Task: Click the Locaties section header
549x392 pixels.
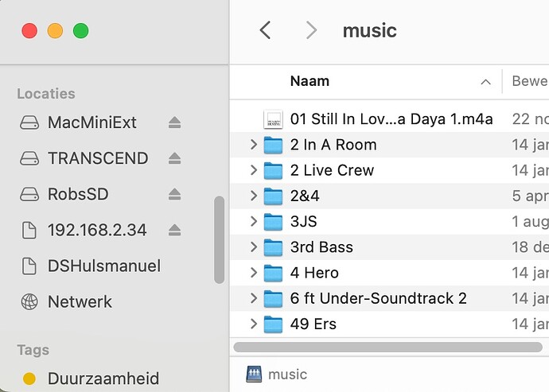Action: (x=46, y=94)
